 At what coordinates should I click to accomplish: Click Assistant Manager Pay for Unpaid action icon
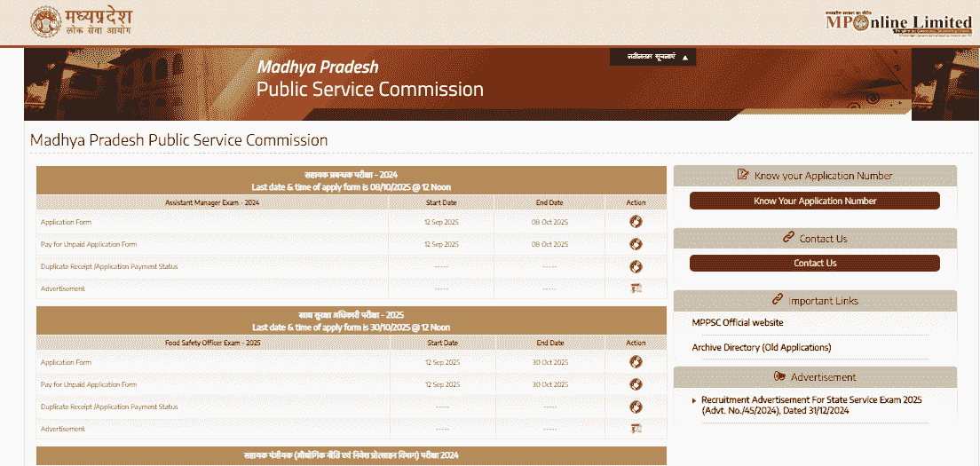pyautogui.click(x=636, y=244)
